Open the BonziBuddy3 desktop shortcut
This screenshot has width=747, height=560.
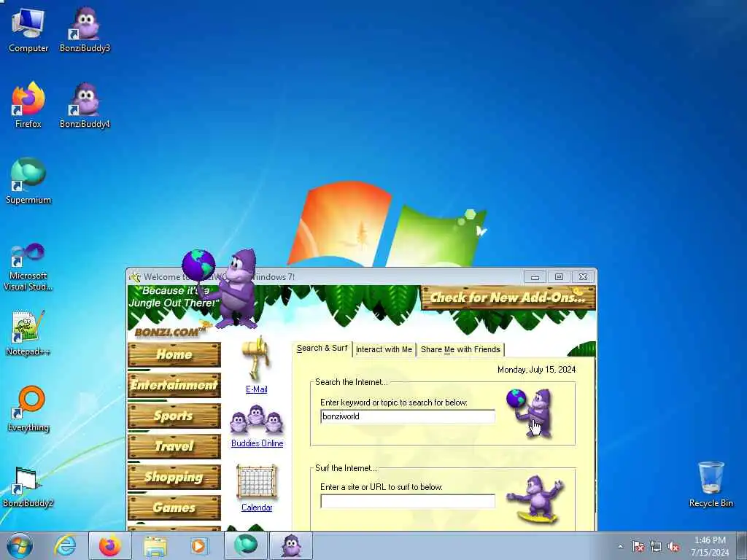(85, 29)
